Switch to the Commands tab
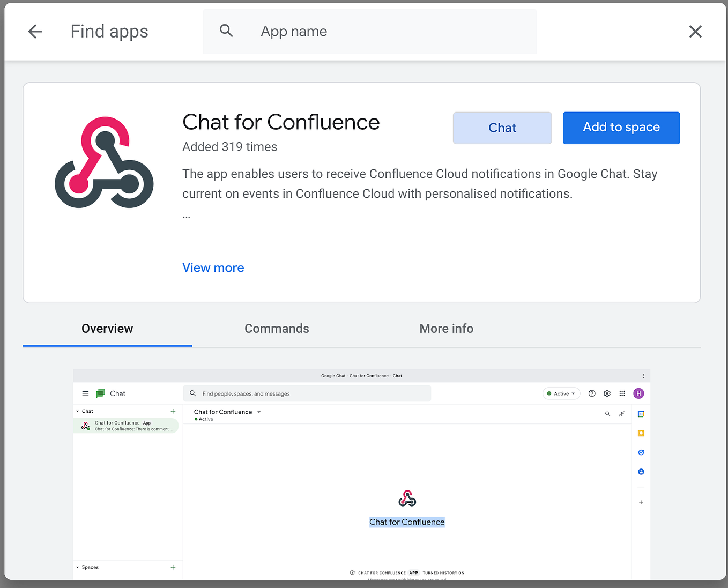Viewport: 728px width, 588px height. (277, 329)
